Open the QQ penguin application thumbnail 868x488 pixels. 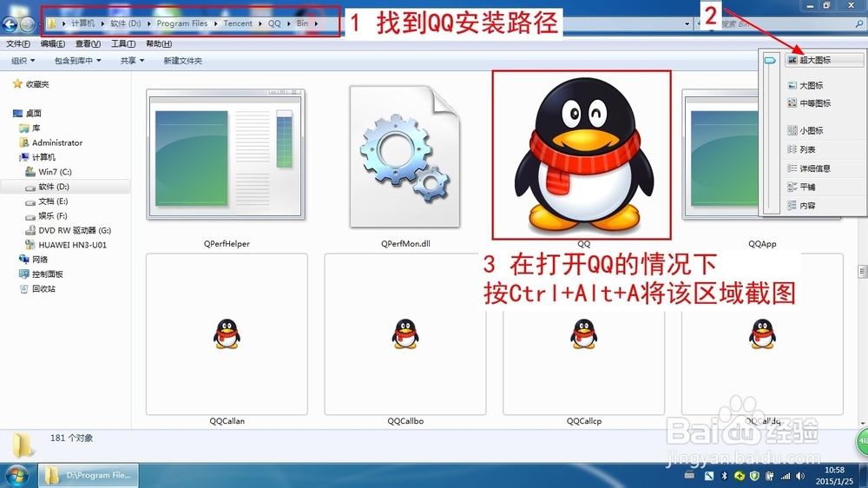pyautogui.click(x=583, y=156)
